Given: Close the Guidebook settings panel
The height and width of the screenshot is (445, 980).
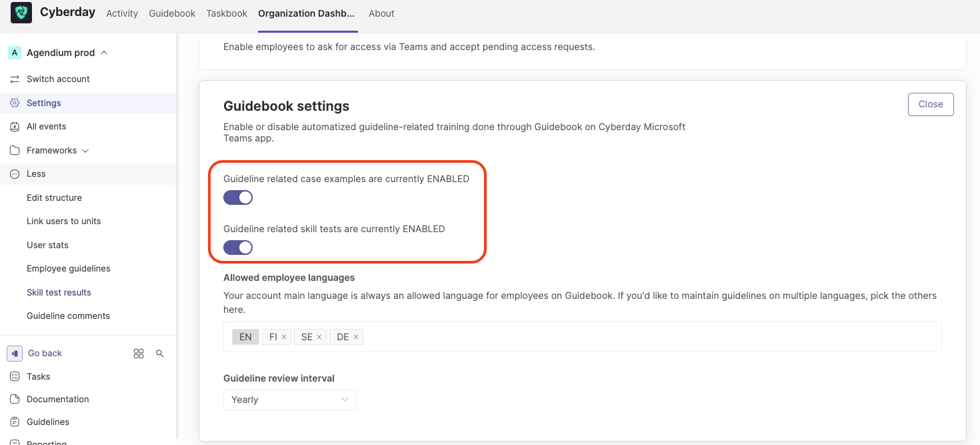Looking at the screenshot, I should pos(931,104).
